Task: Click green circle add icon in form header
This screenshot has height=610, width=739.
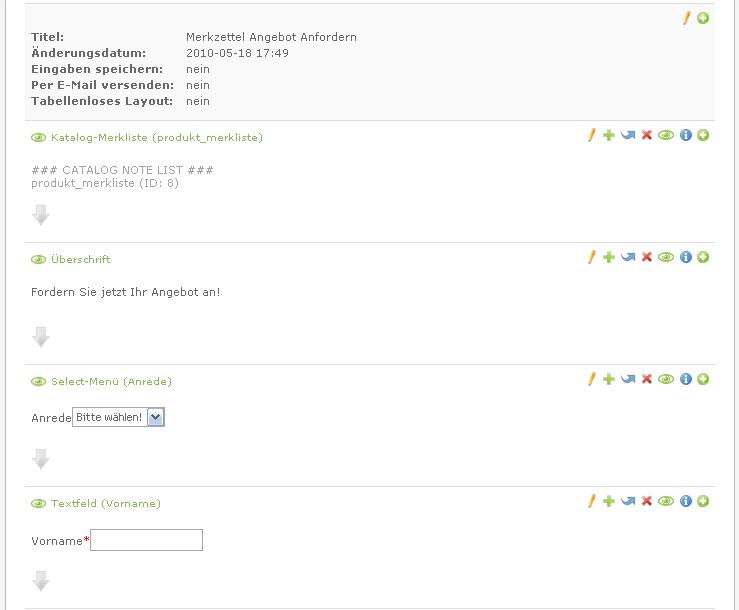Action: (x=703, y=18)
